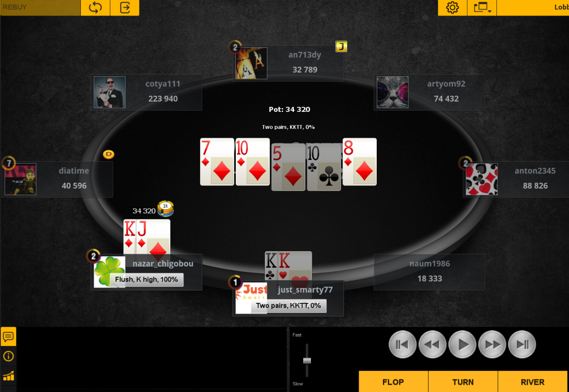Open the statistics bar chart icon

(x=8, y=376)
